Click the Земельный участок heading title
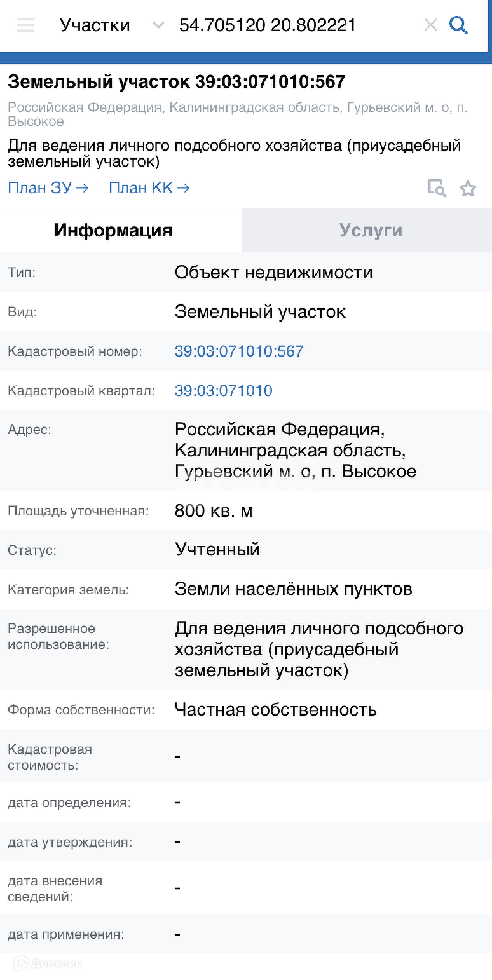The height and width of the screenshot is (980, 492). (176, 82)
